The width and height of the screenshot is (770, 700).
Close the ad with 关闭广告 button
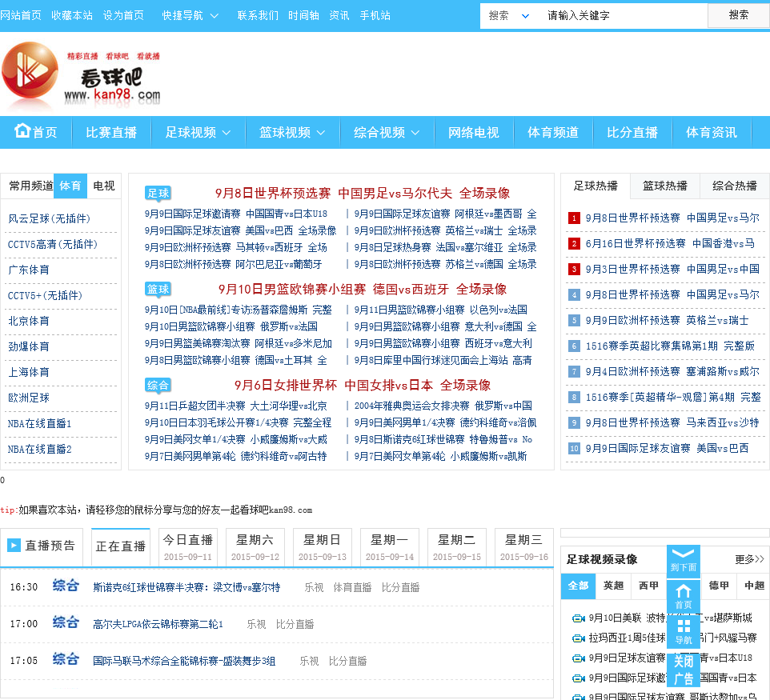pyautogui.click(x=683, y=670)
